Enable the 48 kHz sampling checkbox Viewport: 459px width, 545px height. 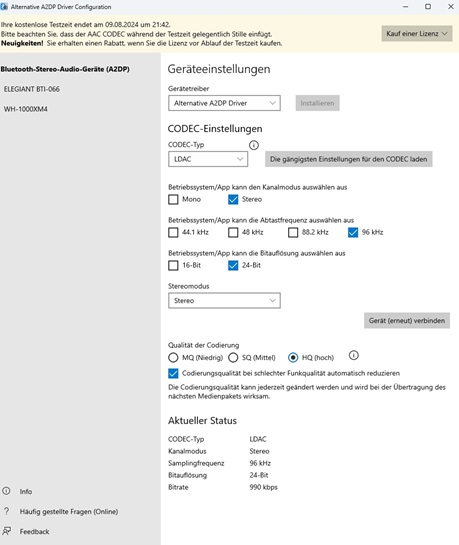(233, 232)
